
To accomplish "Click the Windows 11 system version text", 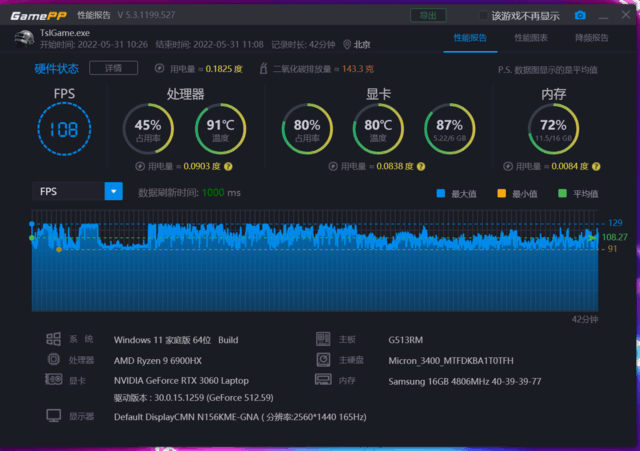I will click(x=176, y=340).
